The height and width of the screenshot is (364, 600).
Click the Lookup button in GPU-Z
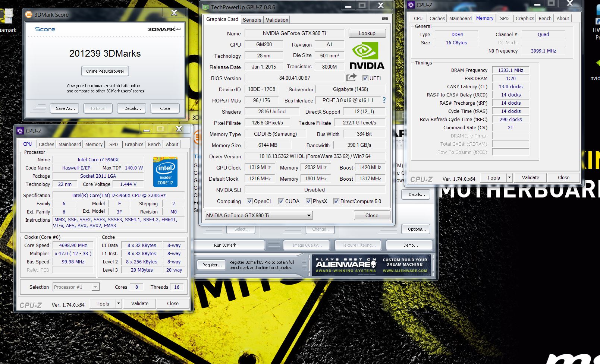click(367, 33)
